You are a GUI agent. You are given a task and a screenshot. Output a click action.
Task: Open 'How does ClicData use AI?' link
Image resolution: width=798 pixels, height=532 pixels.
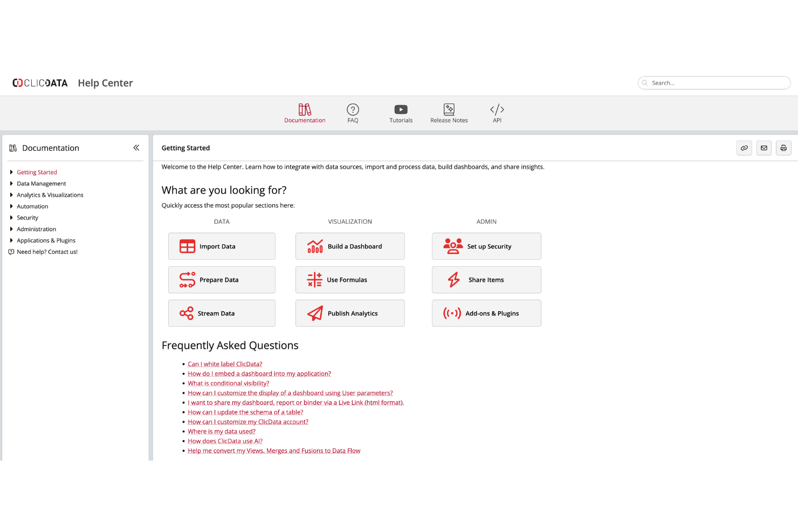tap(225, 441)
